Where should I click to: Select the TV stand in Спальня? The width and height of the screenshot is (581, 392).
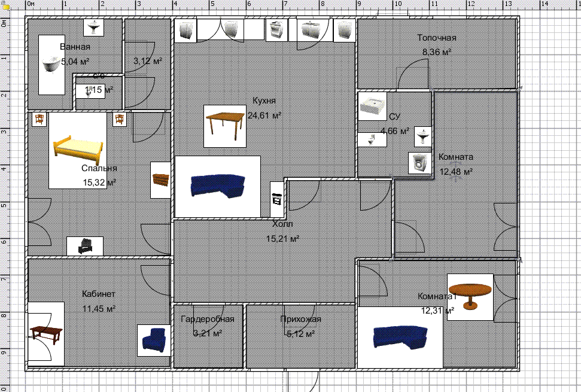(85, 246)
